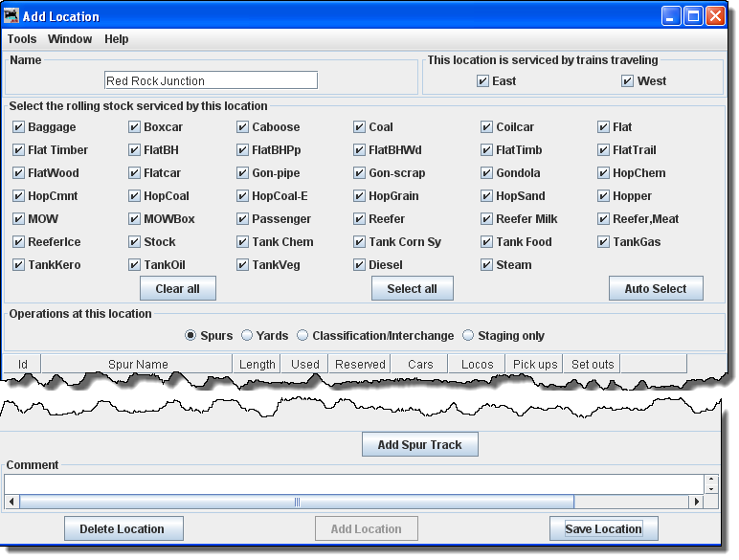Choose the Classification/Interchange option

coord(302,336)
